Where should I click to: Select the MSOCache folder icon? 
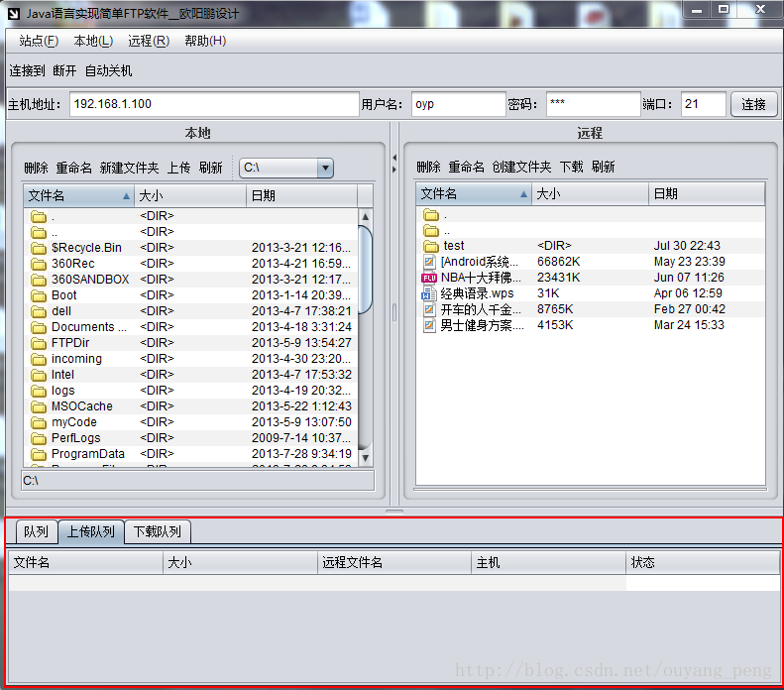[38, 406]
